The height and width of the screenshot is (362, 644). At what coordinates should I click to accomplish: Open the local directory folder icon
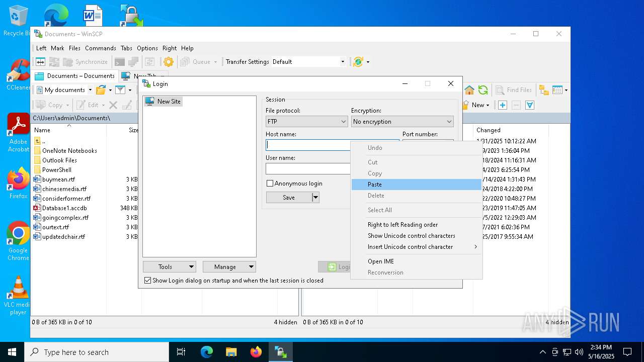point(101,90)
